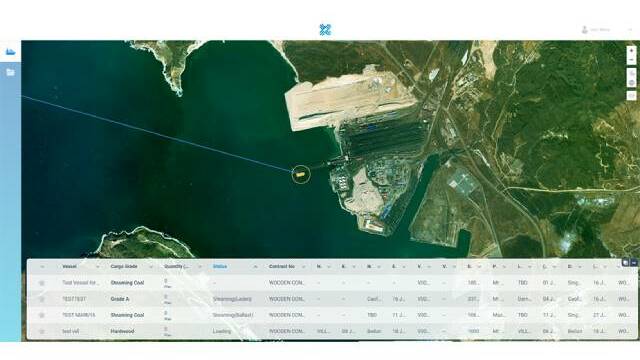Open the folder icon in left sidebar
The height and width of the screenshot is (360, 640).
pyautogui.click(x=10, y=72)
